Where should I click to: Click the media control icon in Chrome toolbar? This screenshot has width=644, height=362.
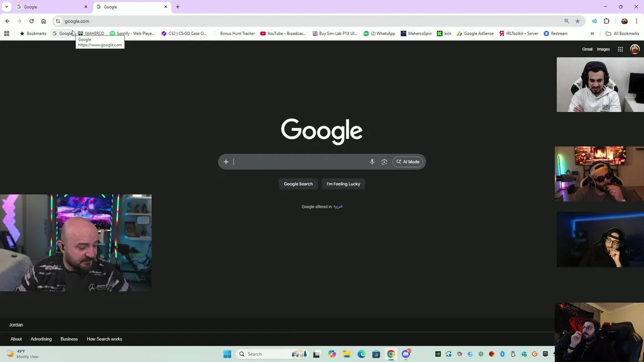(x=594, y=21)
